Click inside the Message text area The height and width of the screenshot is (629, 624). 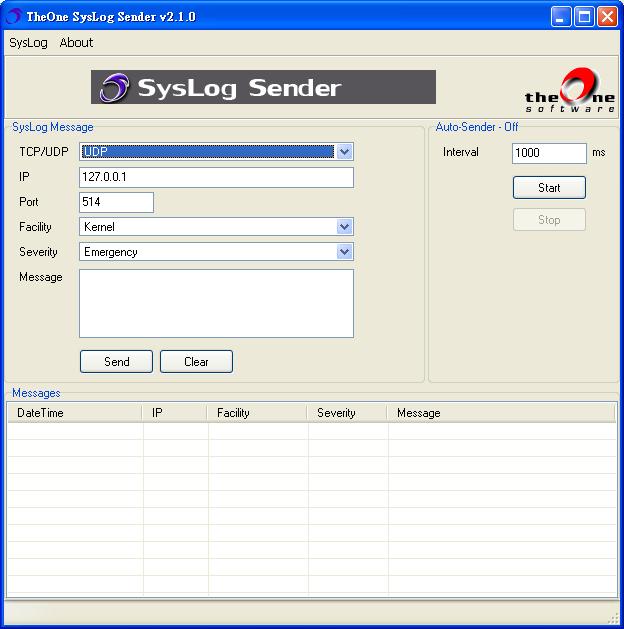216,303
